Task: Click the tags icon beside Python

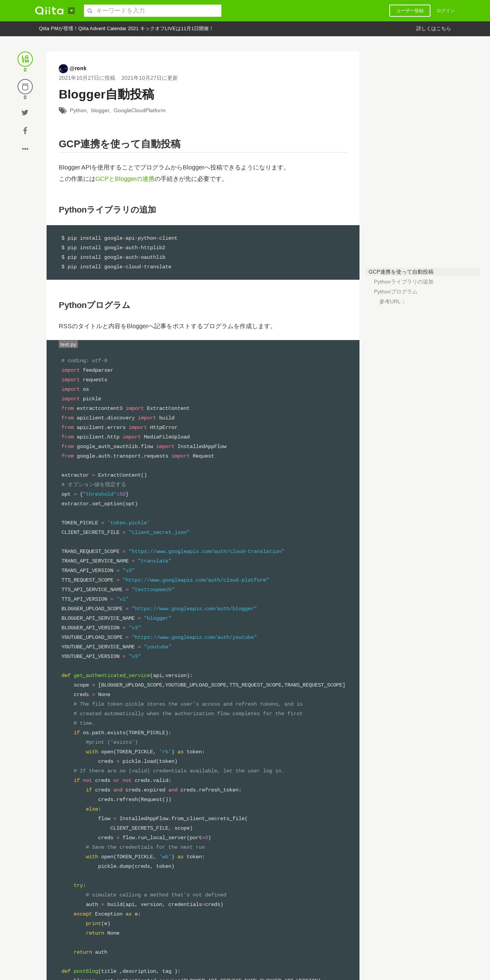Action: pos(63,111)
